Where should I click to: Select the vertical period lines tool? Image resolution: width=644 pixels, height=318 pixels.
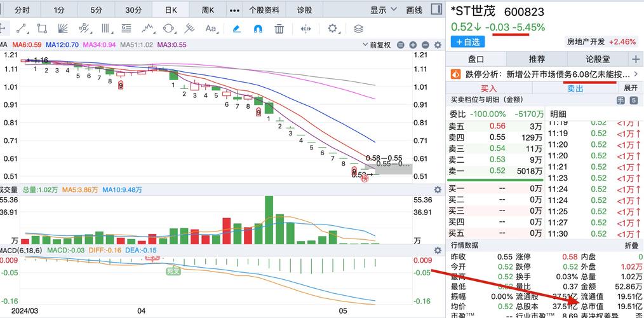[105, 29]
